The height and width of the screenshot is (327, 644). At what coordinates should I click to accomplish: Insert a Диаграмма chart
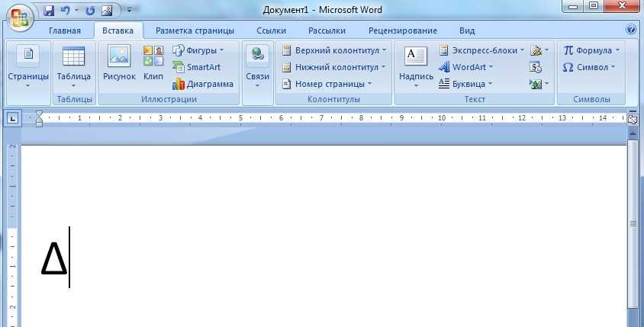click(x=203, y=84)
